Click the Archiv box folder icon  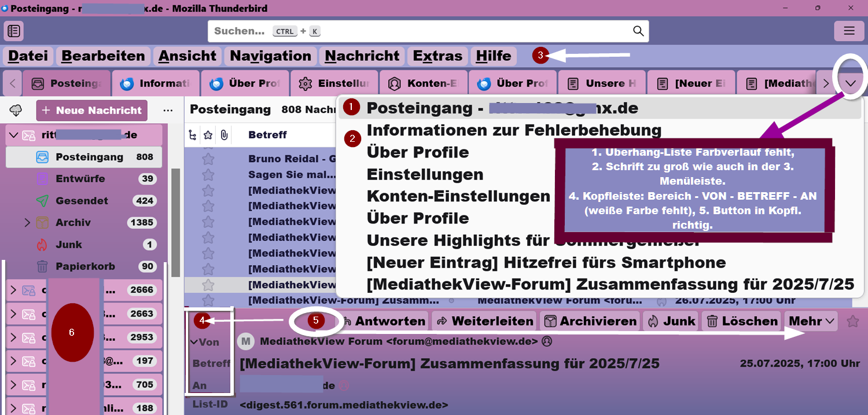click(42, 223)
